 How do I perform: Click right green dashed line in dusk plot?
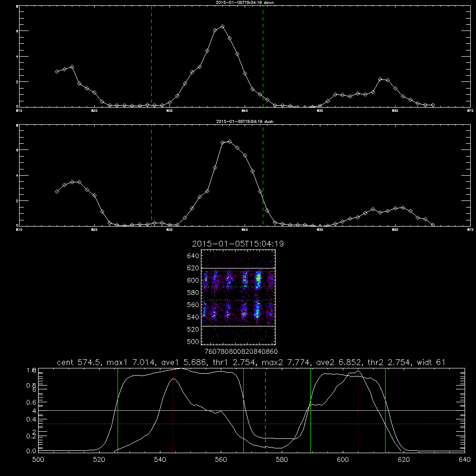click(x=263, y=175)
